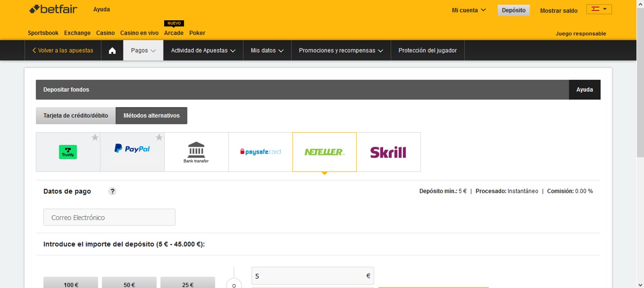
Task: Open Ayuda link next to logo
Action: click(102, 9)
